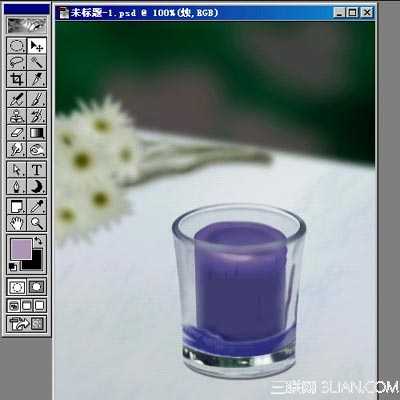400x400 pixels.
Task: Select the Lasso tool
Action: point(17,62)
